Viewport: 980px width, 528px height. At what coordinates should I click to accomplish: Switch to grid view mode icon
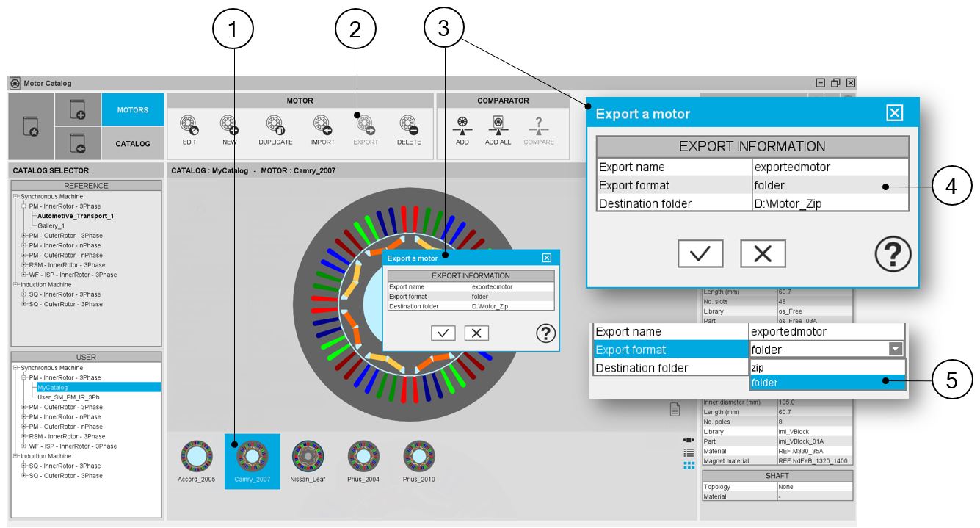point(689,465)
